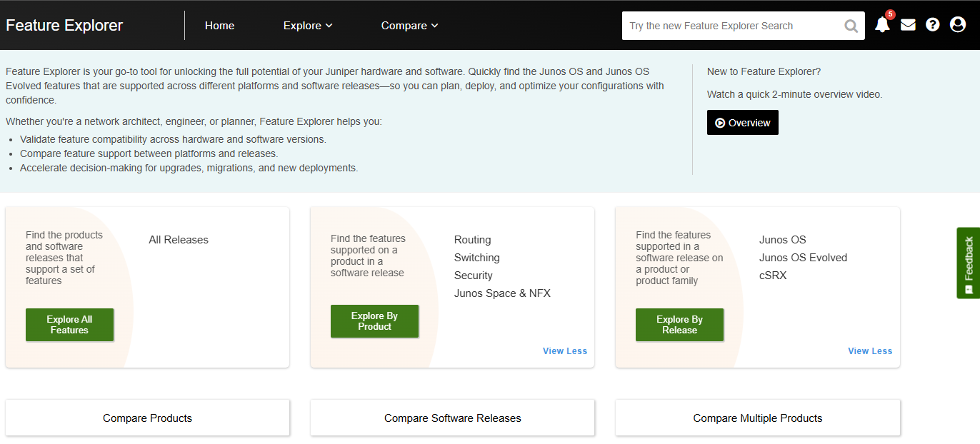Image resolution: width=980 pixels, height=444 pixels.
Task: Click the search magnifier icon
Action: coord(851,26)
